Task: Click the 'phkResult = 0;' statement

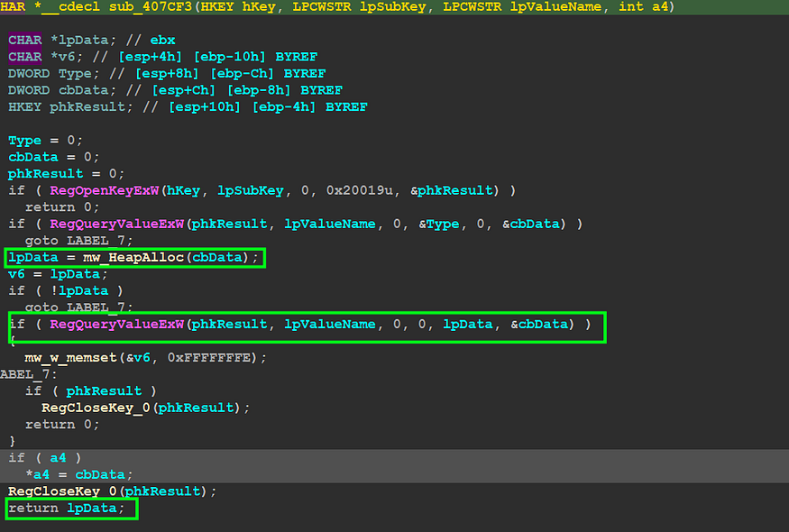Action: pyautogui.click(x=66, y=174)
